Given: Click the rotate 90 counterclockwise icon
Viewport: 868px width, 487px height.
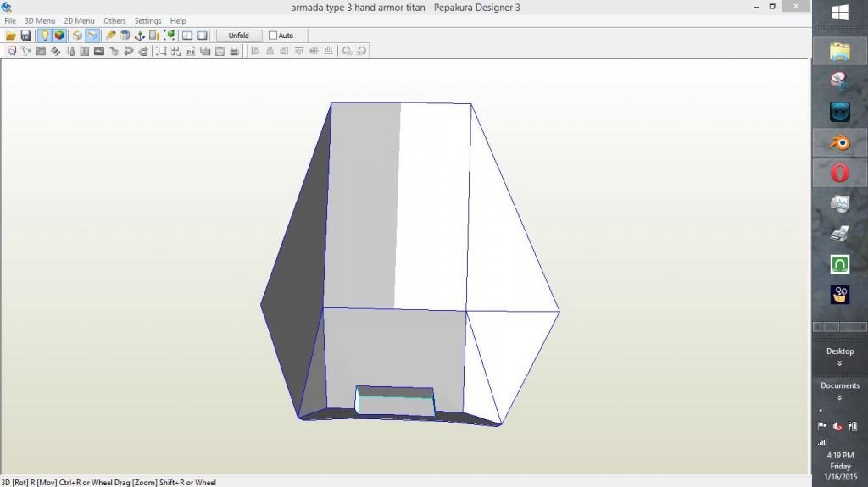Looking at the screenshot, I should [x=347, y=51].
